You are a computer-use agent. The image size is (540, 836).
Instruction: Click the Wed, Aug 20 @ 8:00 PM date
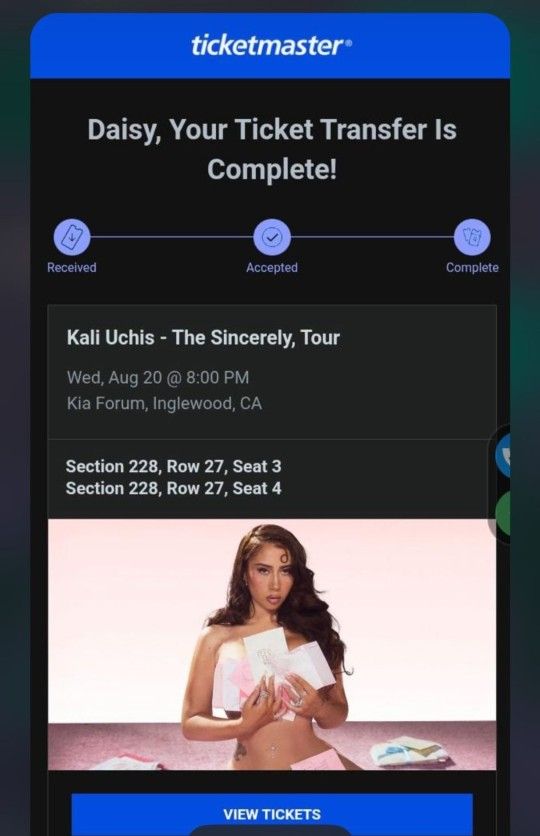coord(158,377)
